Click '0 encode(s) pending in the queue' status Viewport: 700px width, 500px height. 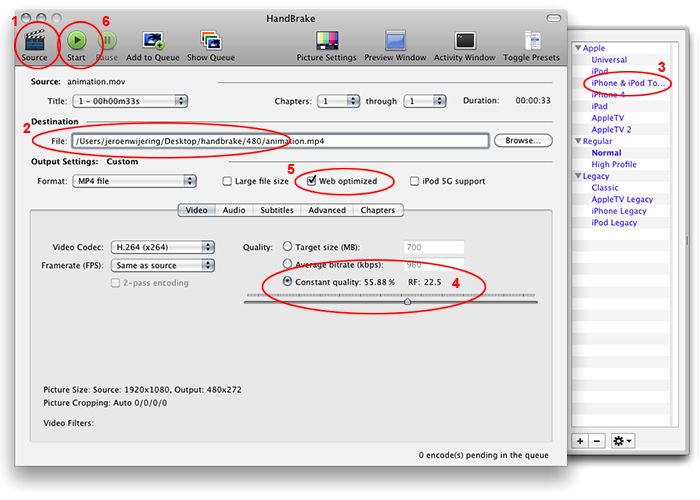pos(483,455)
